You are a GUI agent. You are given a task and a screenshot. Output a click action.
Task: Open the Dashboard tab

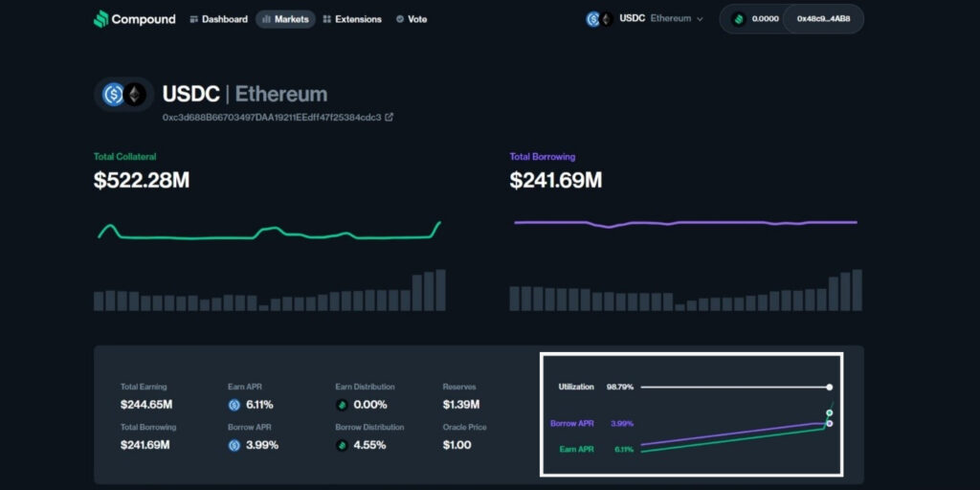(x=218, y=19)
